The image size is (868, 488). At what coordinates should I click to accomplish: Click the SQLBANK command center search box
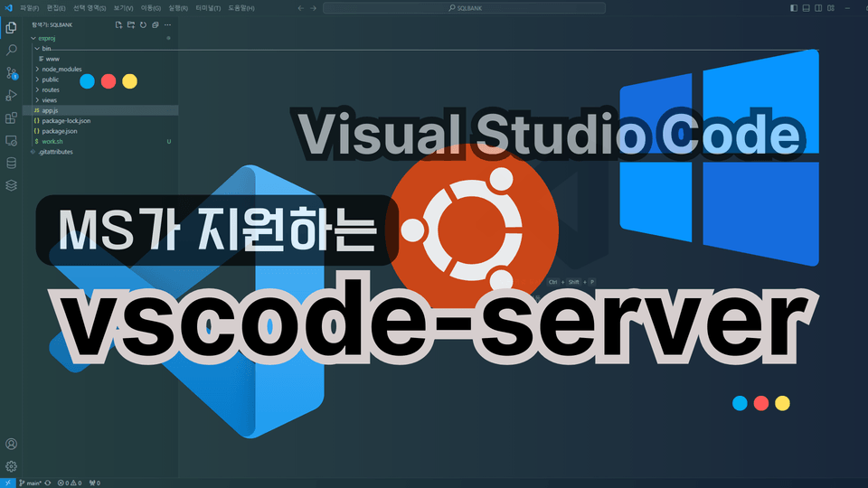[464, 8]
